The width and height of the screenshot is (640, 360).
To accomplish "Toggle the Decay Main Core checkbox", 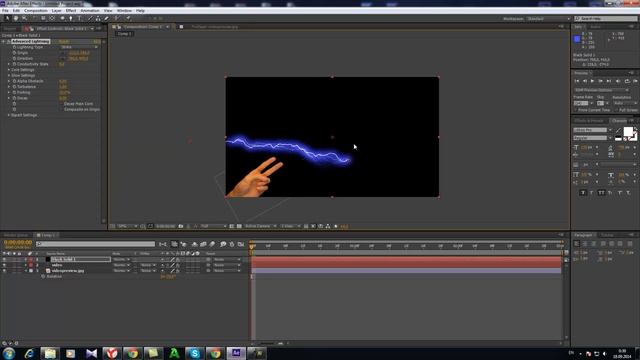I will [62, 104].
